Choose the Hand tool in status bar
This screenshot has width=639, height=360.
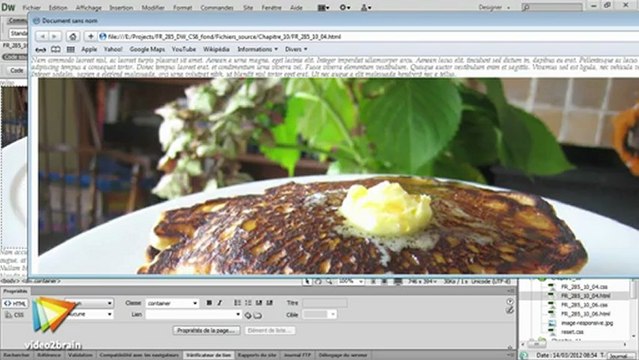[318, 281]
